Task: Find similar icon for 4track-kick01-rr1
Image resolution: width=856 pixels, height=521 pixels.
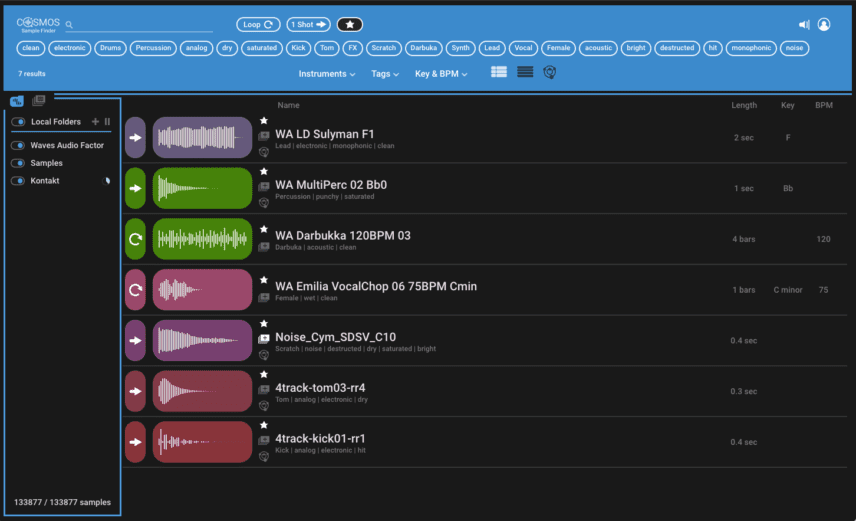Action: (264, 456)
